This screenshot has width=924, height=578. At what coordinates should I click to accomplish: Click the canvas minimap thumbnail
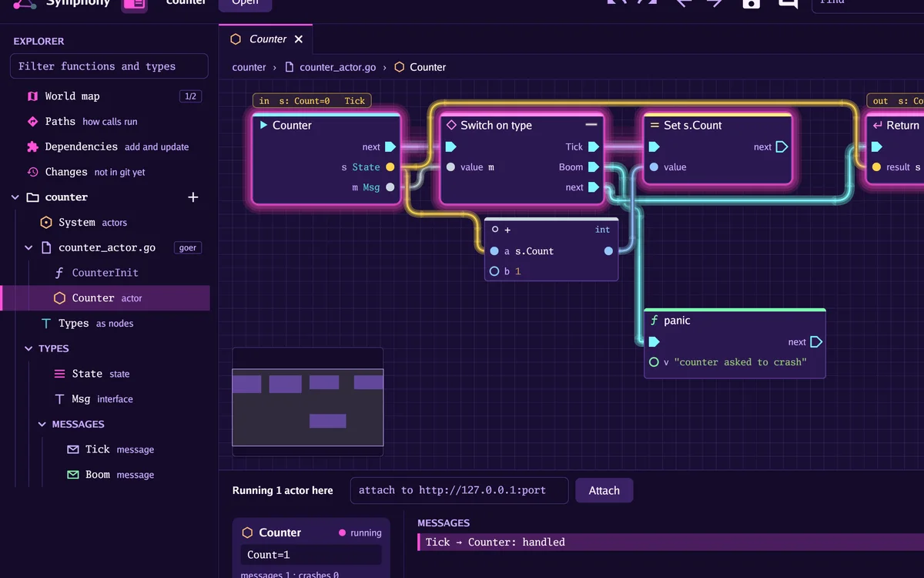(308, 397)
